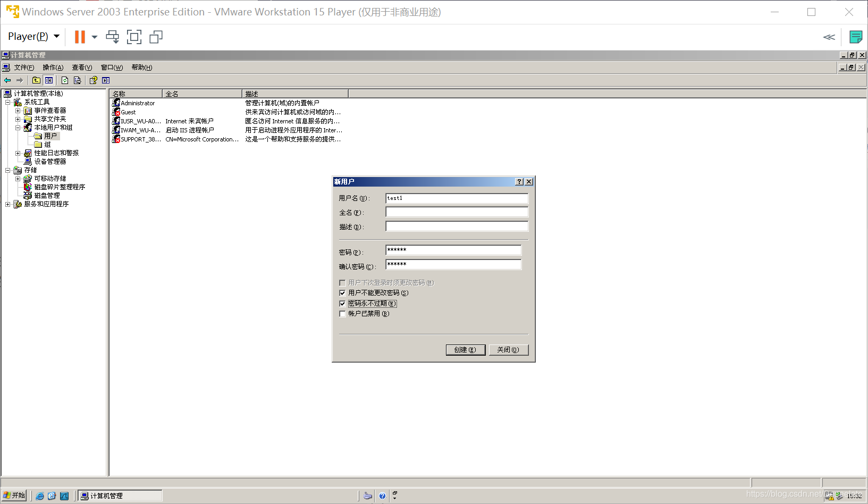Click the VMware notes icon at top right
868x504 pixels.
pyautogui.click(x=856, y=37)
